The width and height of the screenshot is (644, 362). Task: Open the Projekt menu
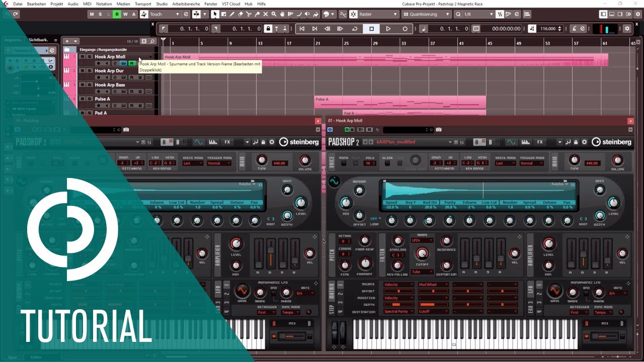(x=57, y=4)
